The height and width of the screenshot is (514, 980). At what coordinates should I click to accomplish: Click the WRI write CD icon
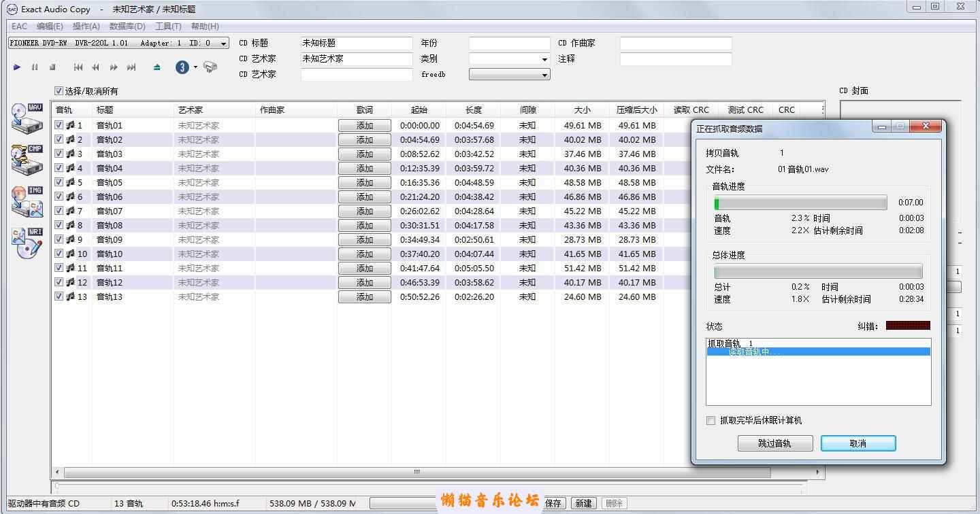[27, 243]
